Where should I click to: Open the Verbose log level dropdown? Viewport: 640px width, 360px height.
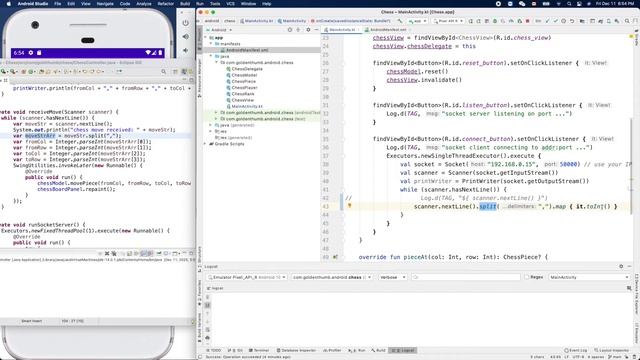click(x=392, y=277)
